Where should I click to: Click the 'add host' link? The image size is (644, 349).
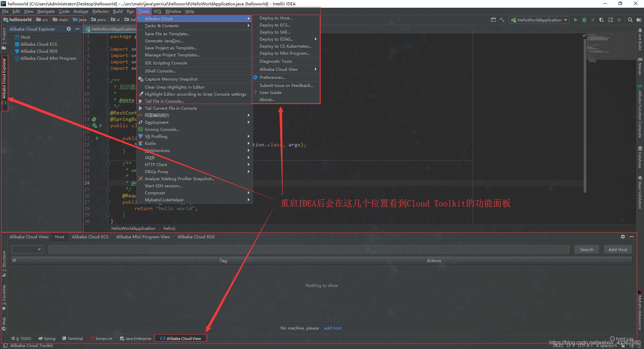tap(332, 328)
